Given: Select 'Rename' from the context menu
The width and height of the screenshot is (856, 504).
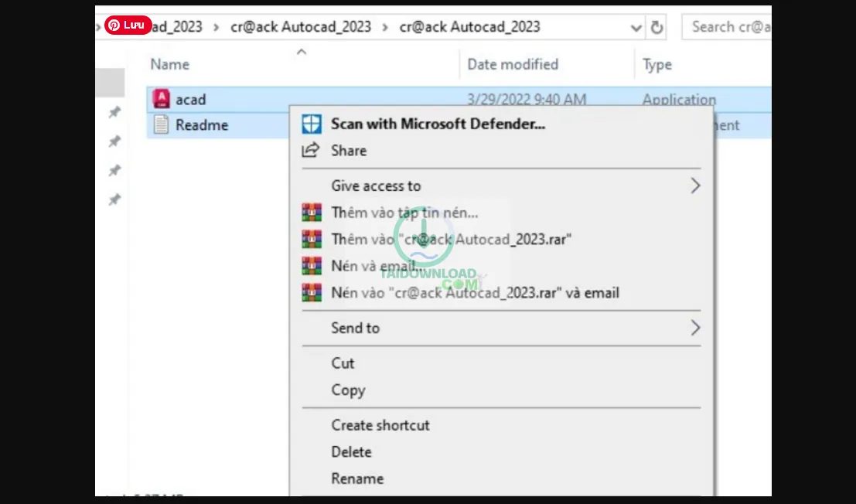Looking at the screenshot, I should (357, 478).
